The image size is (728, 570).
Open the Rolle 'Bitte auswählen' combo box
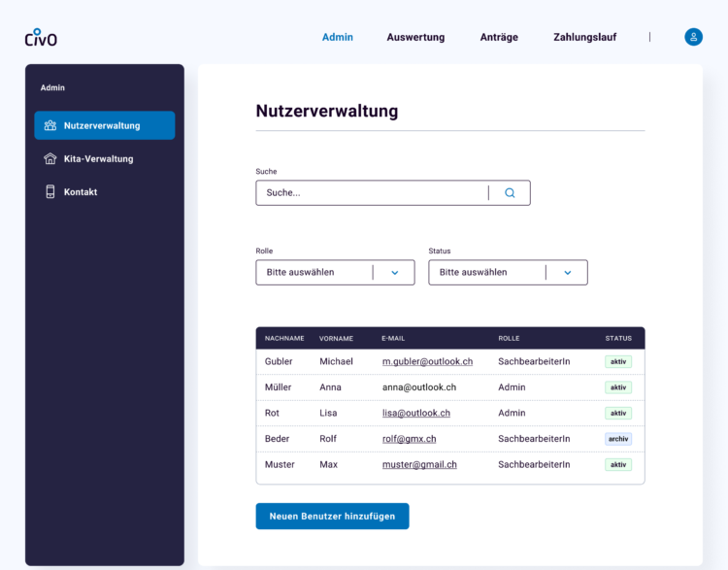pos(335,272)
